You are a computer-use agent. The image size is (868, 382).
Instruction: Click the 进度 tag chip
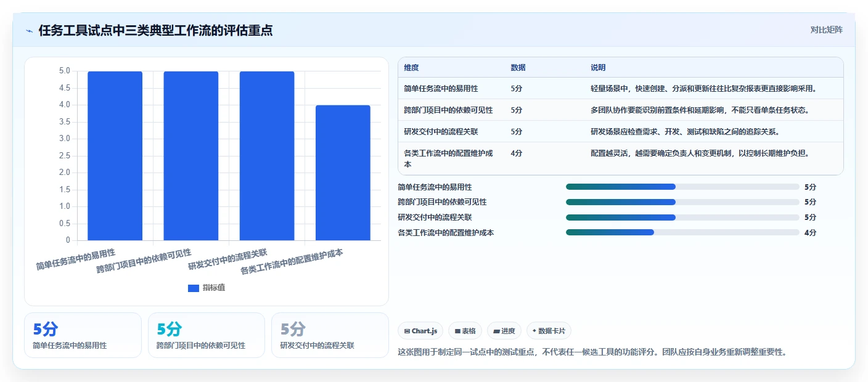tap(504, 331)
